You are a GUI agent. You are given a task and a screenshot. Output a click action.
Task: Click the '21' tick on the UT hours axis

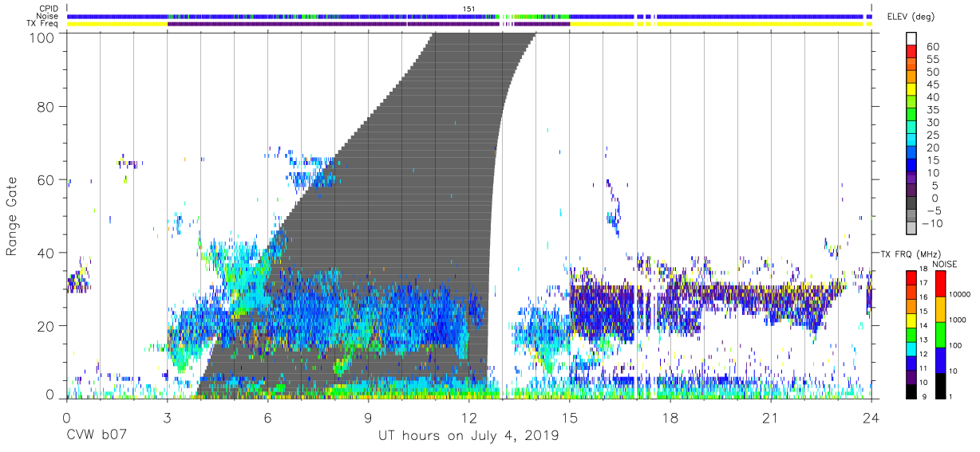(770, 418)
